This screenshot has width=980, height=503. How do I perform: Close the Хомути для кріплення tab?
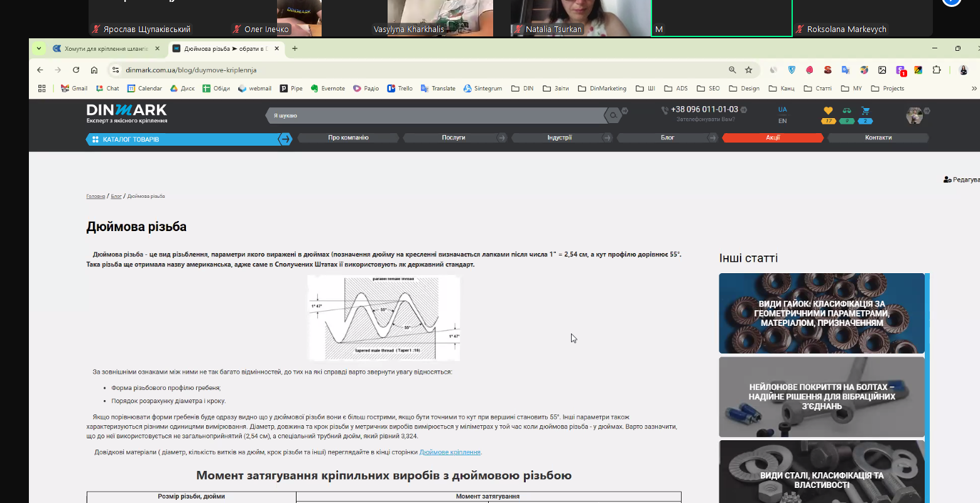pos(157,48)
